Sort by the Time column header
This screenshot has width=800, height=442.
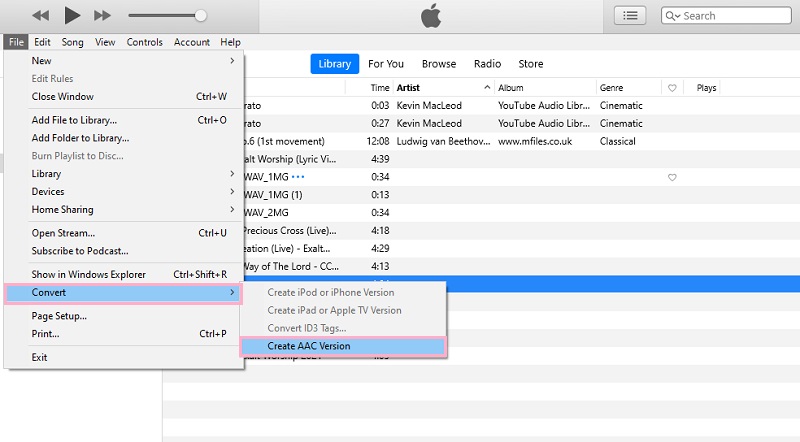coord(380,88)
